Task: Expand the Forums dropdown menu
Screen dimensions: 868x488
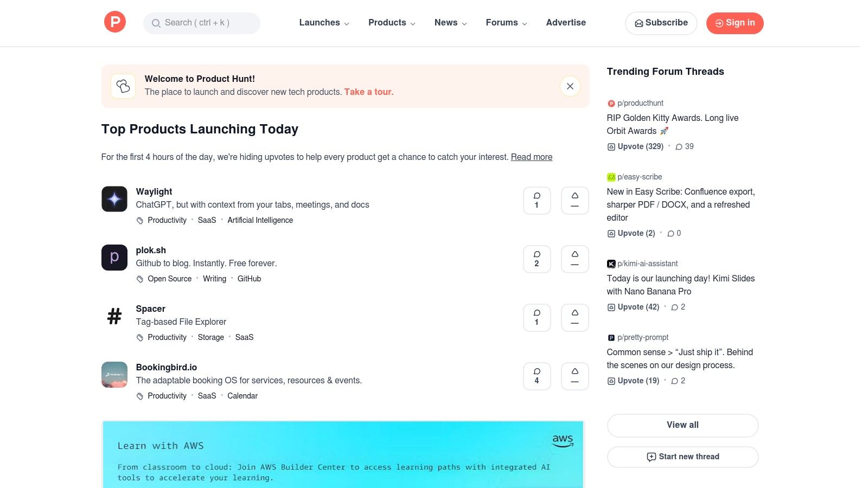Action: click(x=506, y=23)
